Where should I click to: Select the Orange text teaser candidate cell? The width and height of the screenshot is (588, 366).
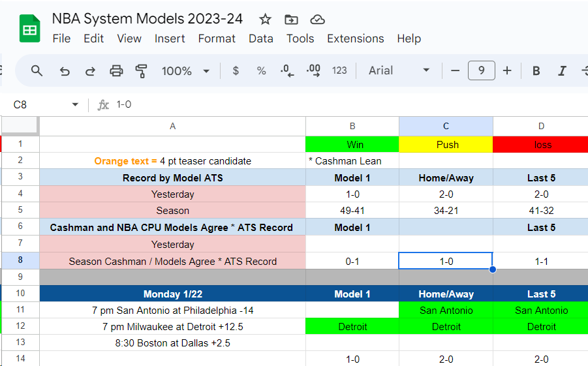coord(172,161)
